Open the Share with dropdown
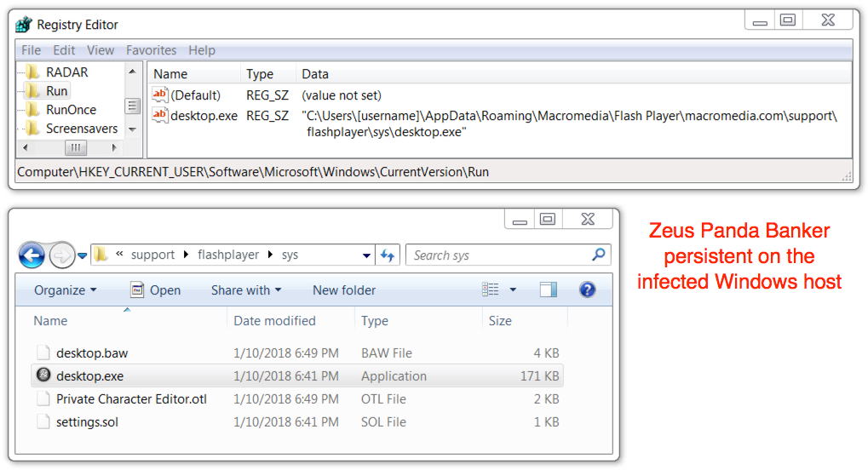The height and width of the screenshot is (470, 868). click(x=246, y=290)
